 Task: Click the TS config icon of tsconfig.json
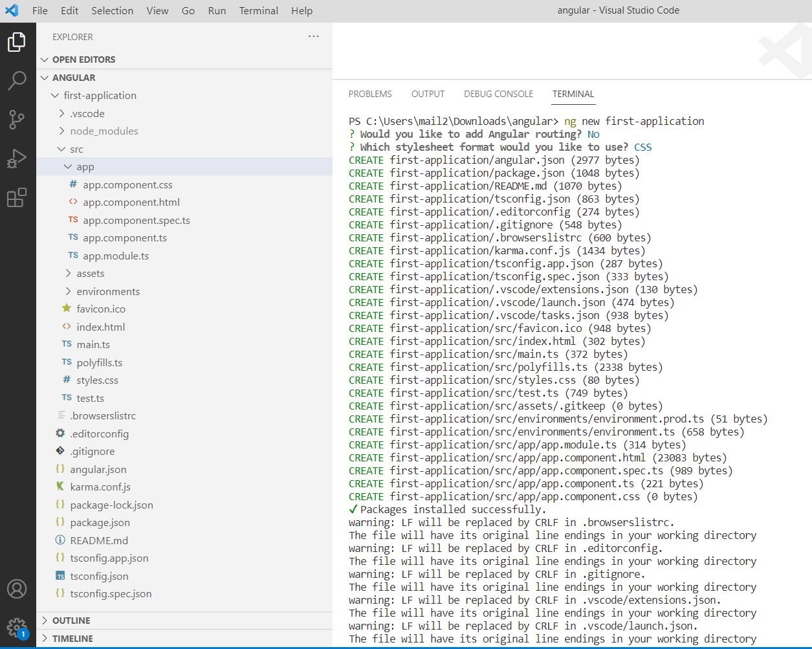60,576
